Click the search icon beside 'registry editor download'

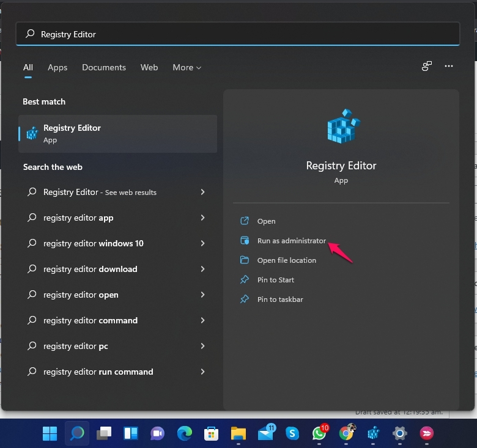click(32, 269)
